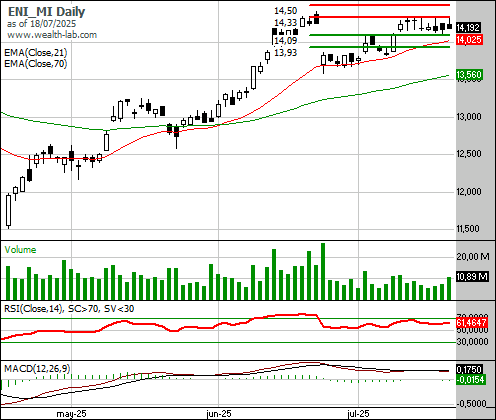Click the 12,000 price axis label

click(x=469, y=192)
